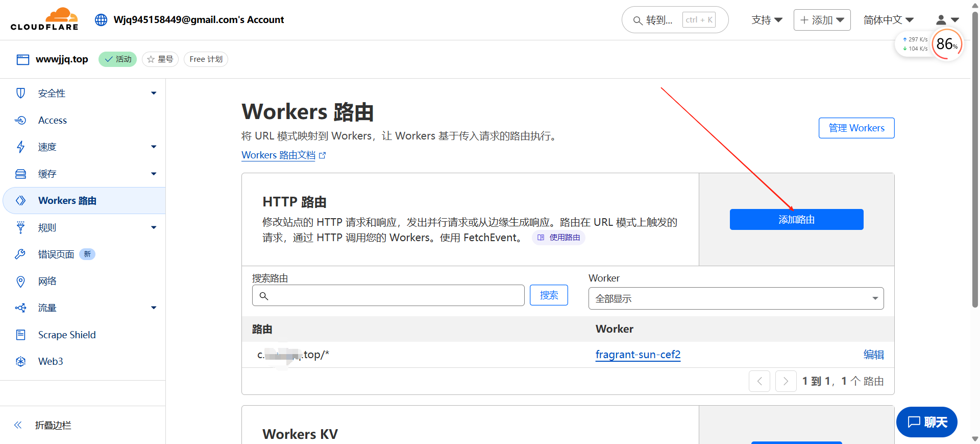
Task: Click the Caching storage icon
Action: coord(20,174)
